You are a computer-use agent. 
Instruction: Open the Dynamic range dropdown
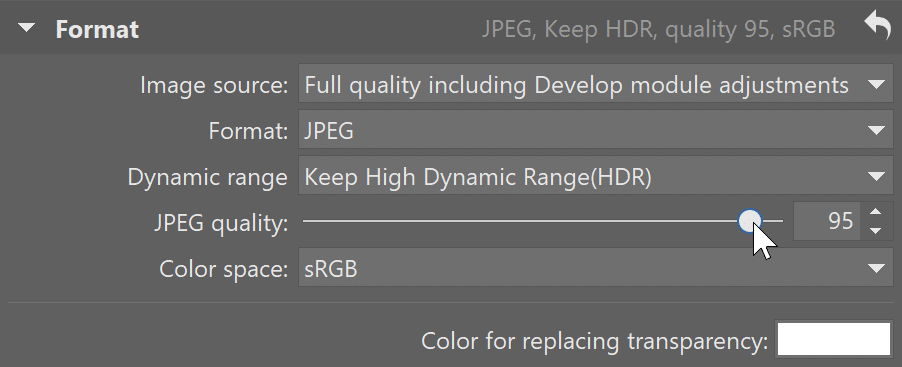tap(595, 177)
